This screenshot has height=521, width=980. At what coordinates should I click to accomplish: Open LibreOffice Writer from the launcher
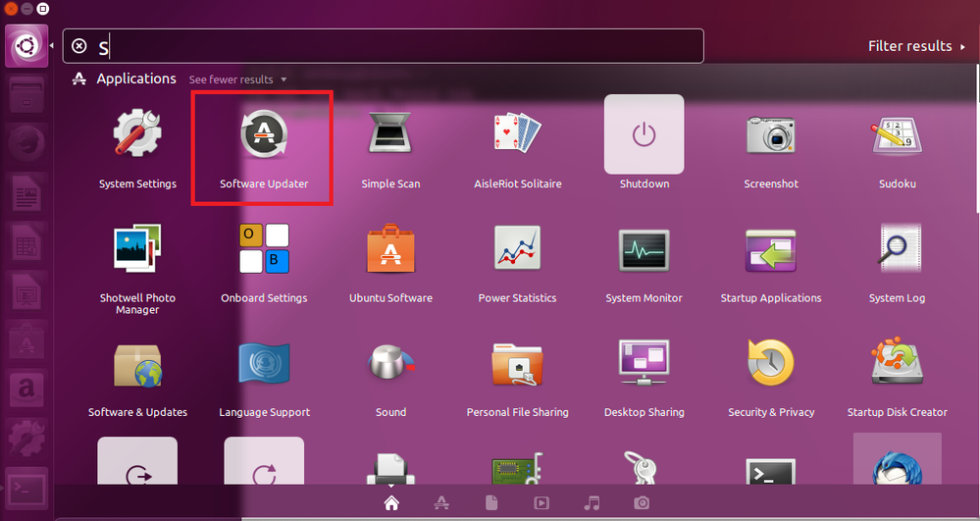tap(26, 193)
